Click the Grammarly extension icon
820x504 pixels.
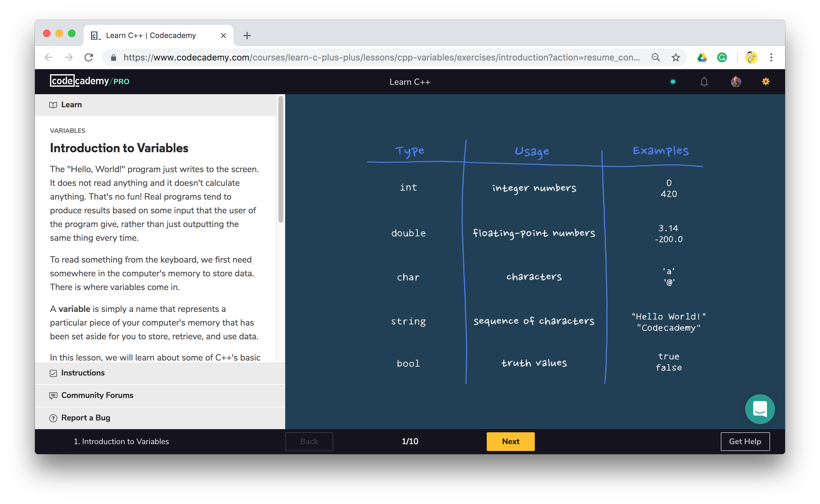click(722, 58)
